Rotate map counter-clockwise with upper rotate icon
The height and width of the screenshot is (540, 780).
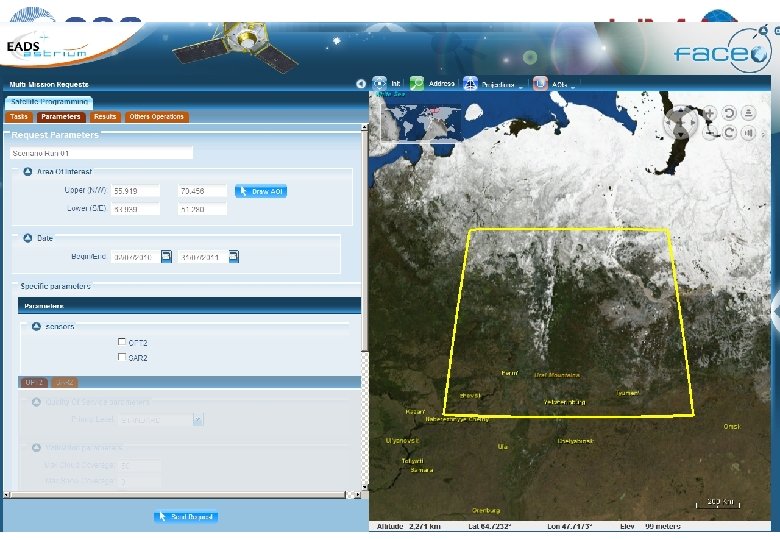(x=729, y=113)
